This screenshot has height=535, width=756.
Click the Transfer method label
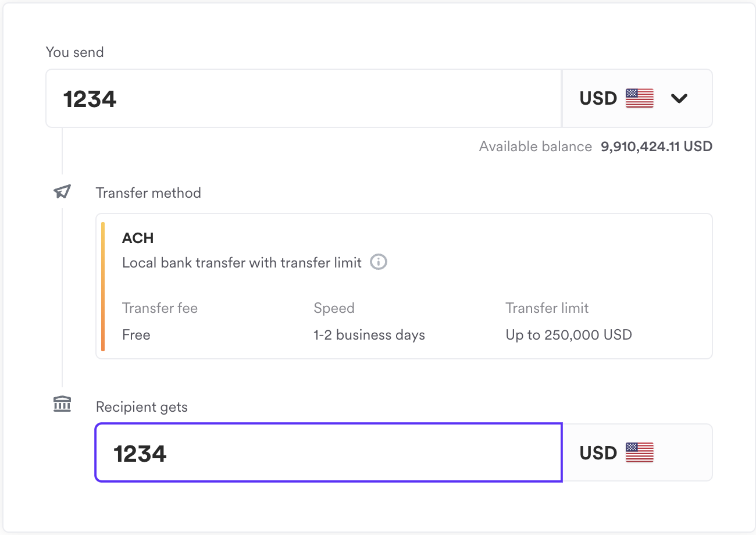click(148, 193)
